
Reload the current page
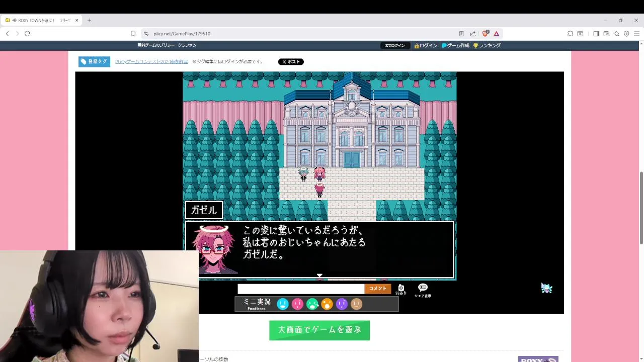27,34
